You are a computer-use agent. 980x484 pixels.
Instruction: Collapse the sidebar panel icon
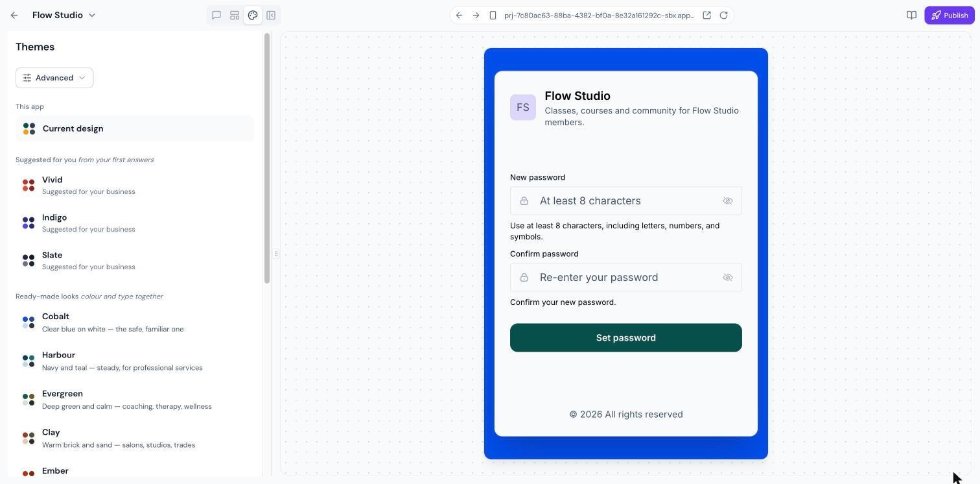(271, 15)
